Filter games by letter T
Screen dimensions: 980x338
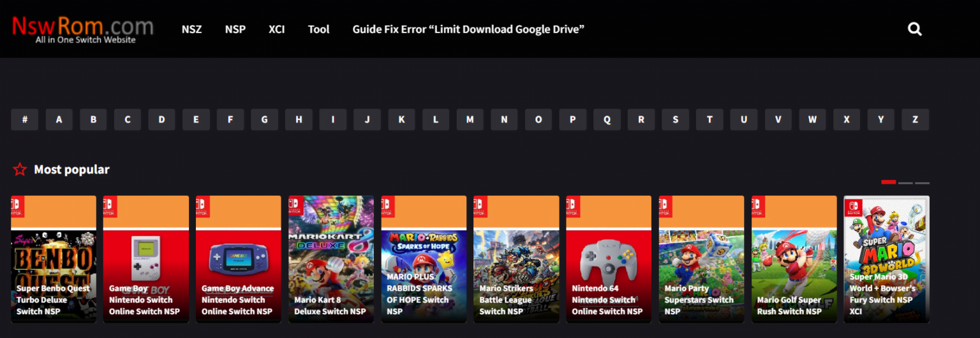[x=709, y=119]
